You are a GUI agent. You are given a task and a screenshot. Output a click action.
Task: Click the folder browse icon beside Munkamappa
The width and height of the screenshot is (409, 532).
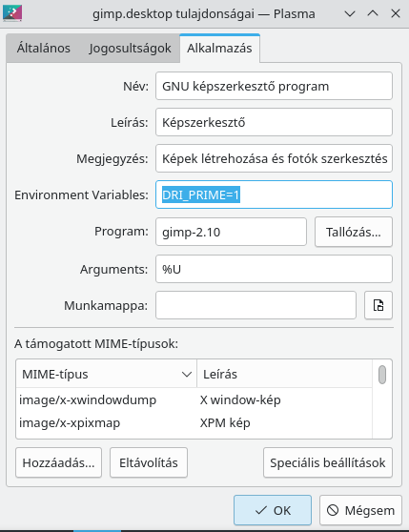coord(378,305)
